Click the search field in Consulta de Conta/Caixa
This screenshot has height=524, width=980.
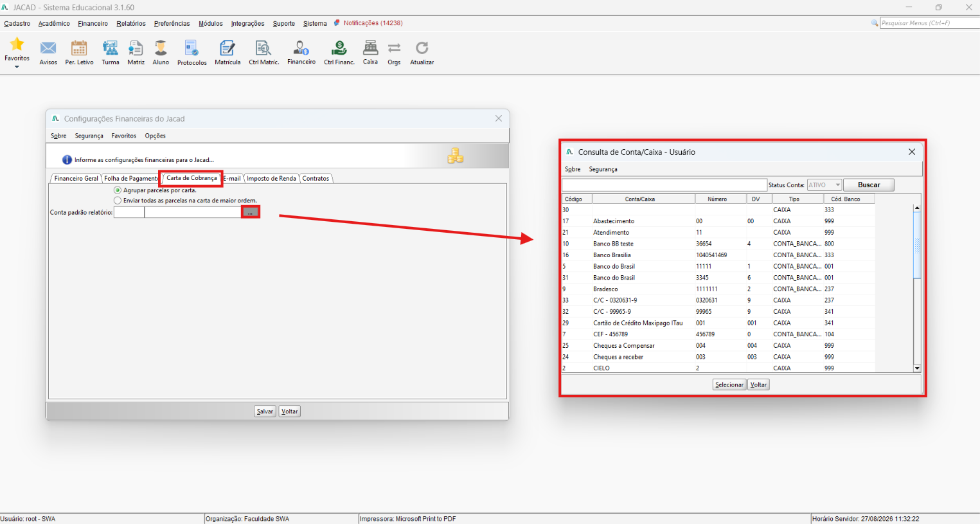click(664, 185)
